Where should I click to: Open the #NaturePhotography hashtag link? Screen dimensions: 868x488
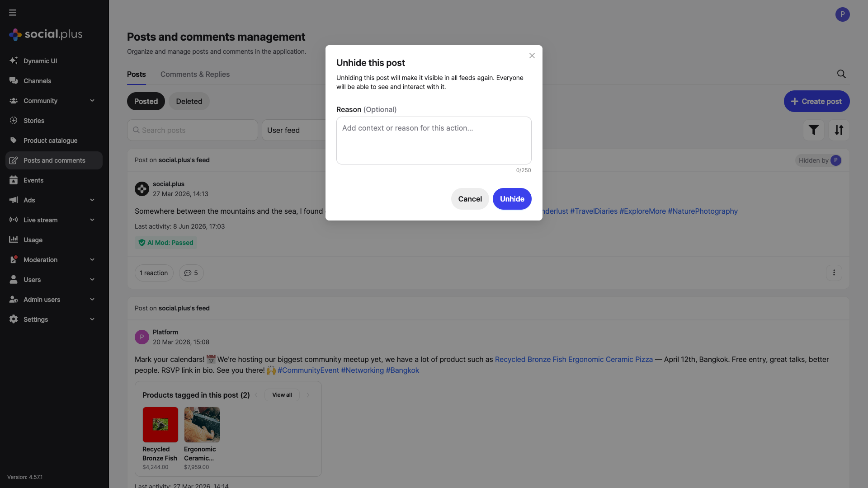[703, 211]
